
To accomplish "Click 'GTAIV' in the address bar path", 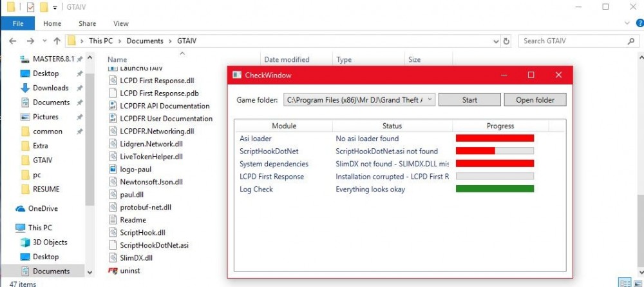I will click(187, 41).
